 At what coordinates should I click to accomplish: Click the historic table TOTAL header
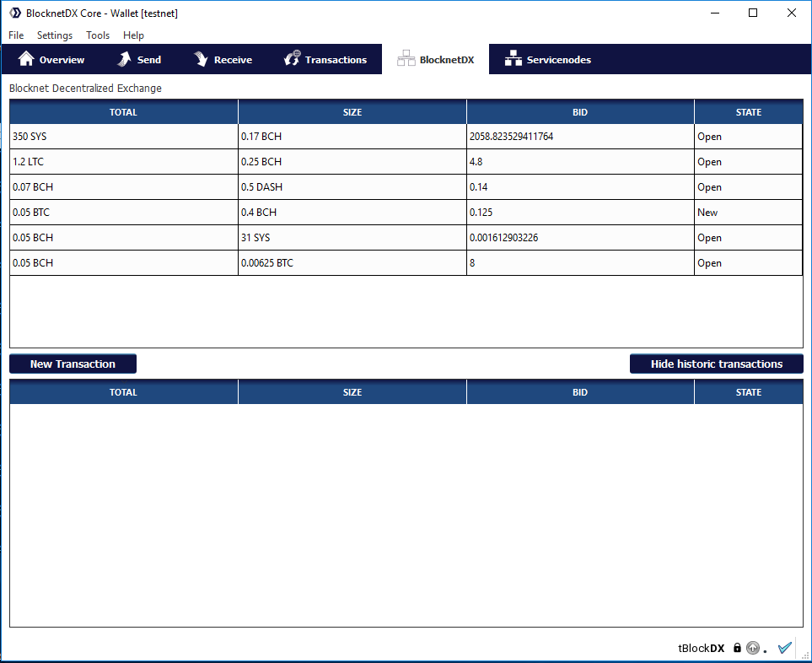pyautogui.click(x=123, y=392)
